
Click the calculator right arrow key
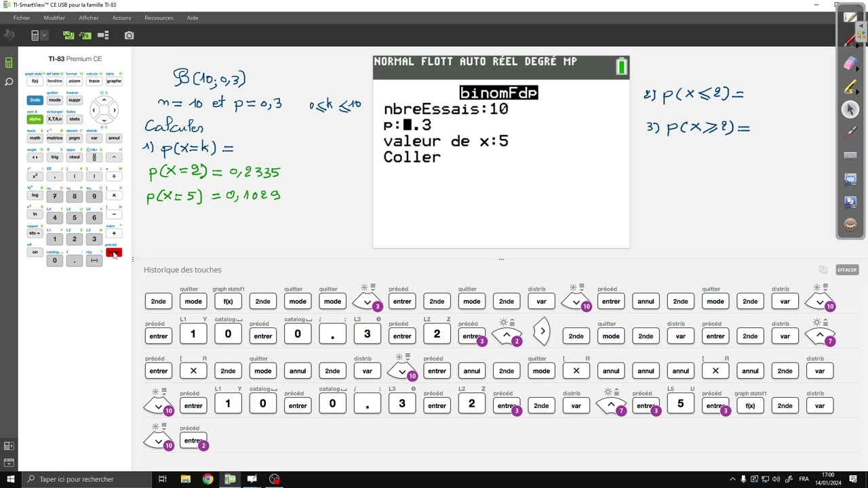point(114,110)
